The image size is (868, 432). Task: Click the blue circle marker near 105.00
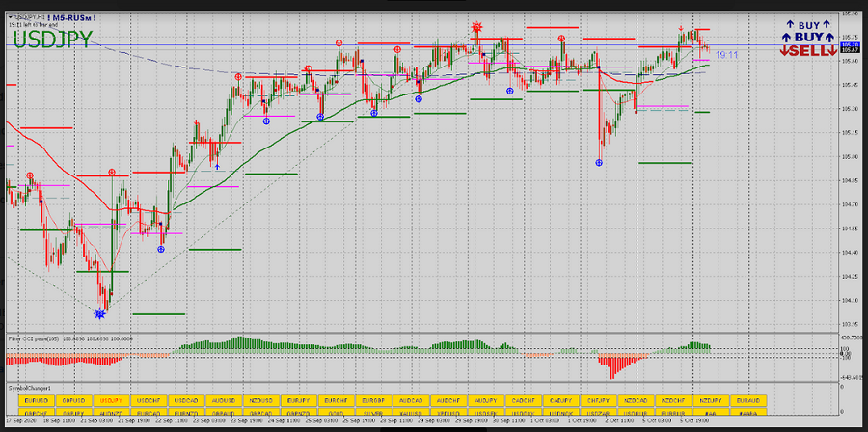[600, 162]
